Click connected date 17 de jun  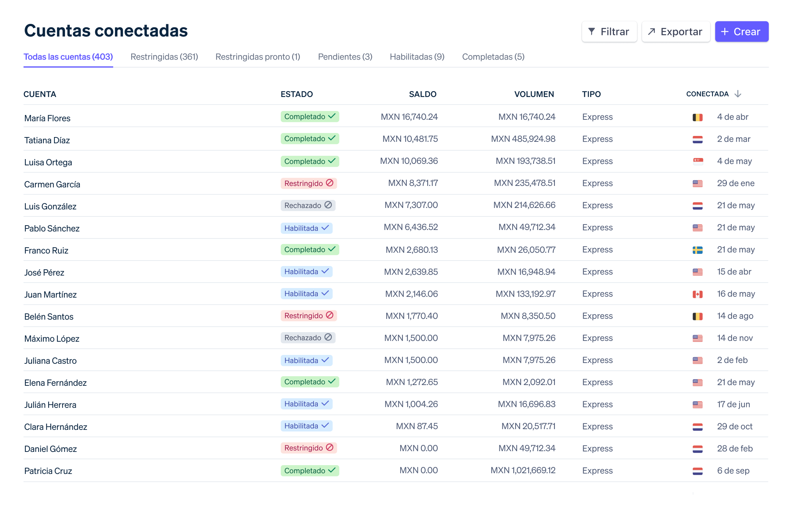[x=733, y=404]
